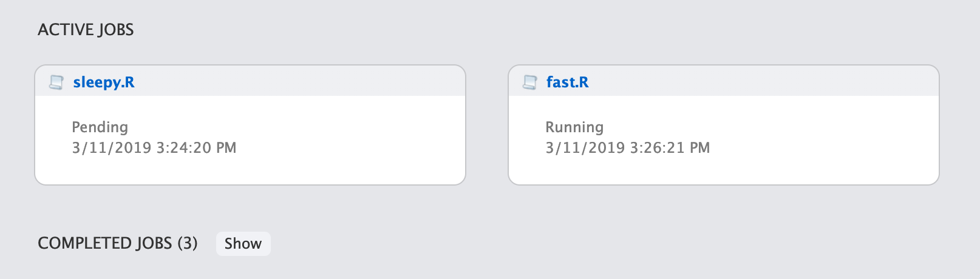This screenshot has width=980, height=279.
Task: Click blank area right of Show button
Action: click(546, 243)
